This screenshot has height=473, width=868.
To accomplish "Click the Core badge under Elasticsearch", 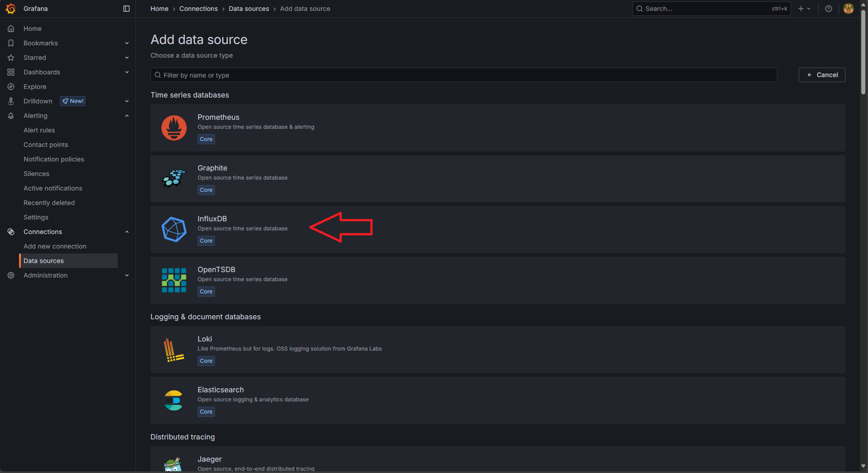I will point(206,412).
